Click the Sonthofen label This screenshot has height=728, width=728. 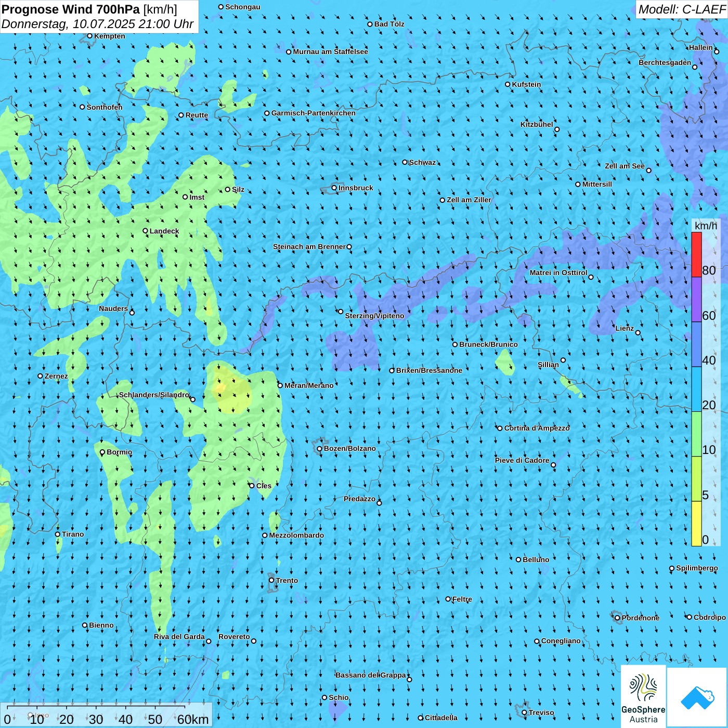[105, 107]
